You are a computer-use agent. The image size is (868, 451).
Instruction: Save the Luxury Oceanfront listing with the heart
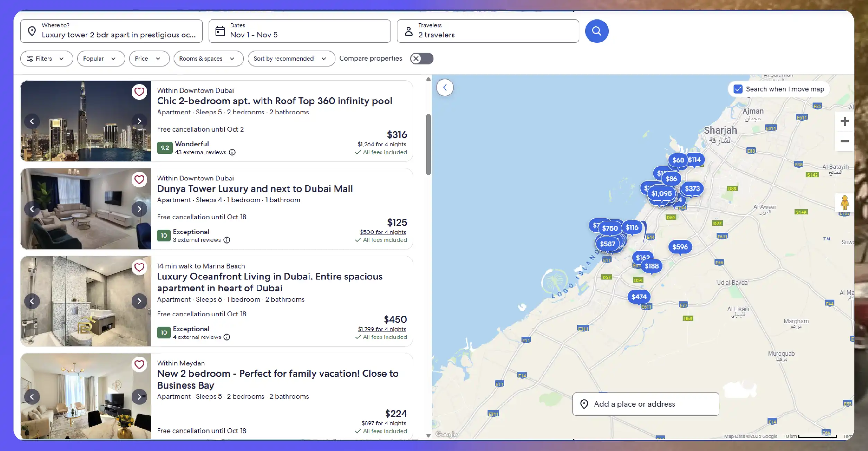(x=139, y=267)
